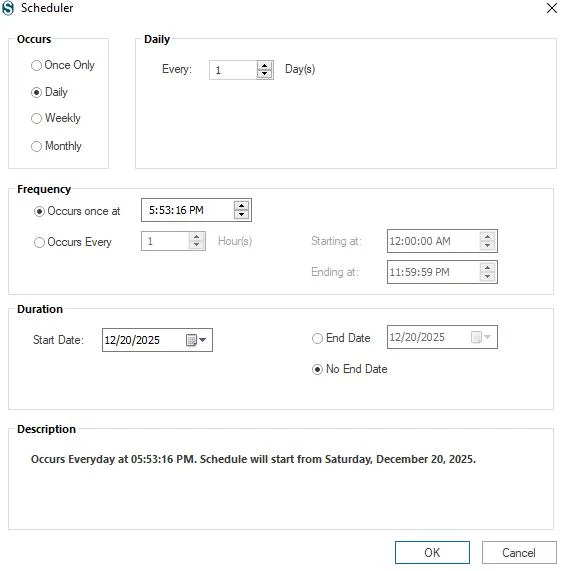Click the 'Every:' label
This screenshot has height=571, width=564.
click(177, 69)
